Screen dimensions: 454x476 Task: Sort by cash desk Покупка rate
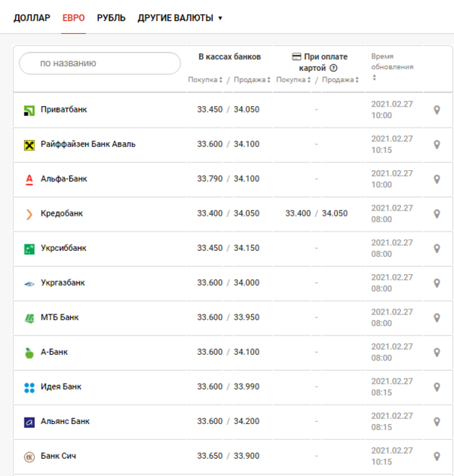[205, 80]
